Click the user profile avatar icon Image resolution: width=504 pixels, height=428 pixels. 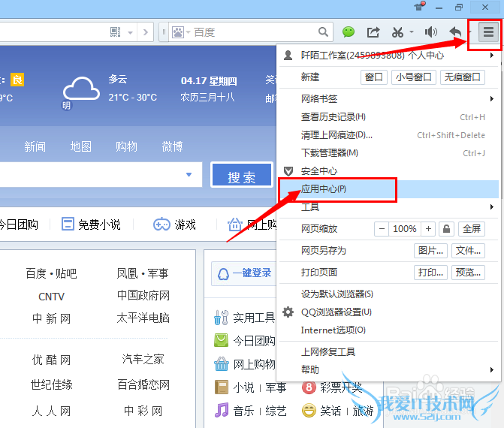(288, 56)
